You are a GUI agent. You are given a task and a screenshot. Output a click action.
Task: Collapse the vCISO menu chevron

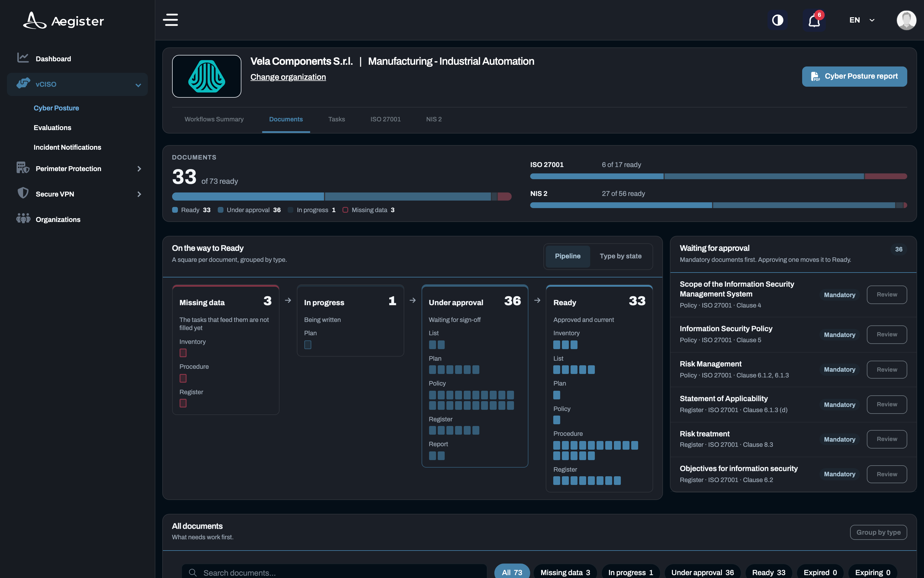138,85
